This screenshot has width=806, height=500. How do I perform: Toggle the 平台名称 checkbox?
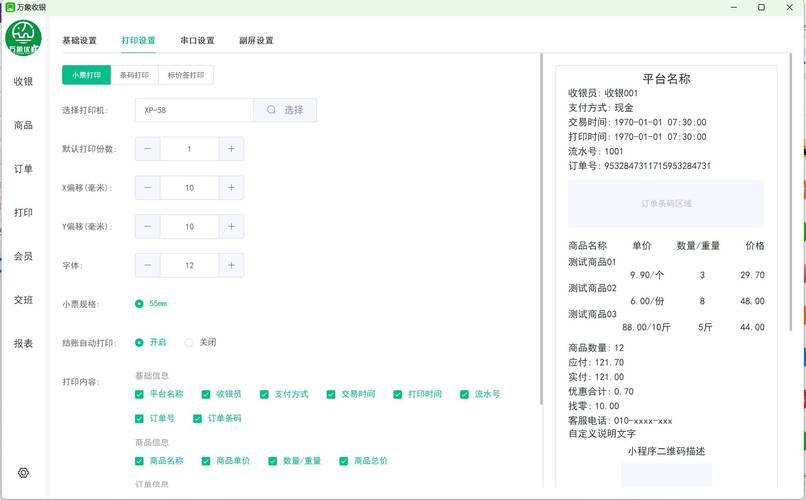pyautogui.click(x=139, y=394)
